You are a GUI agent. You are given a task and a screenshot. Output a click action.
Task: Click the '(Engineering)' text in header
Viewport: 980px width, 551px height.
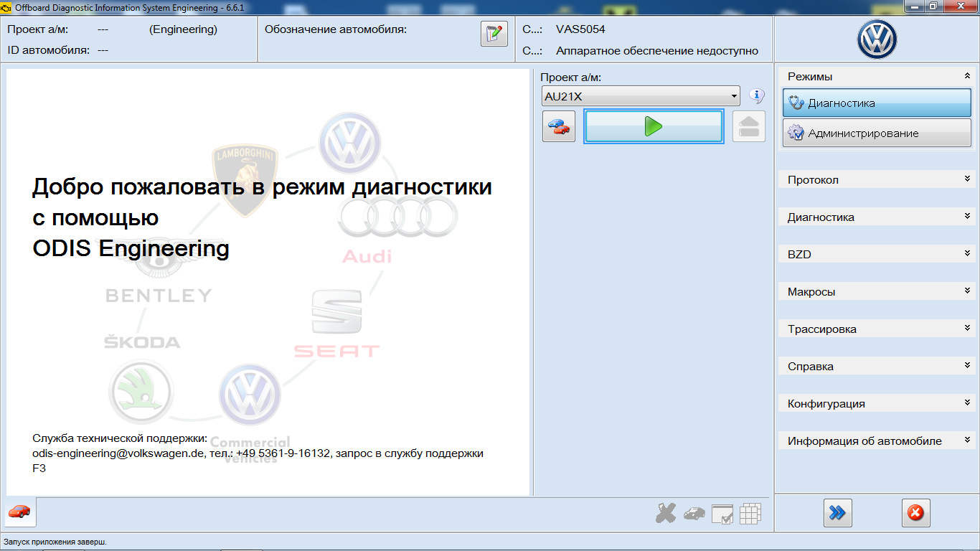pyautogui.click(x=183, y=29)
